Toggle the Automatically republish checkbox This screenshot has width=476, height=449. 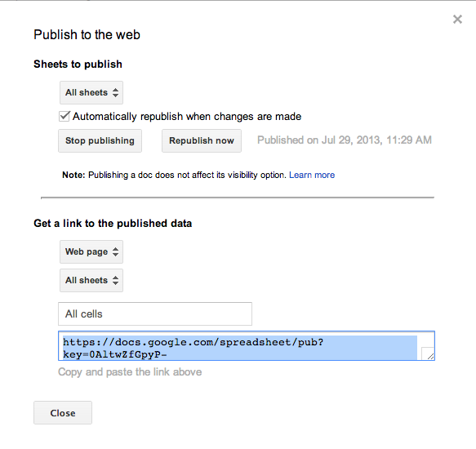pos(65,116)
